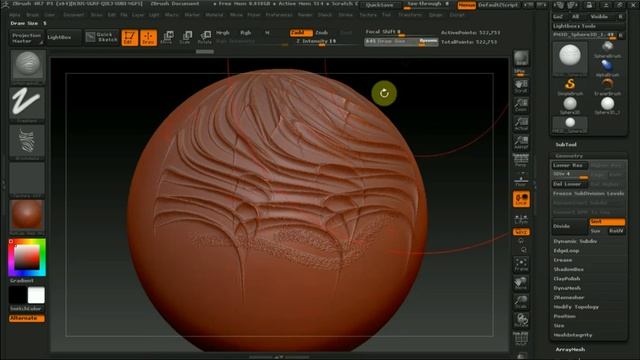The width and height of the screenshot is (640, 360).
Task: Toggle Draw mode button
Action: 148,38
